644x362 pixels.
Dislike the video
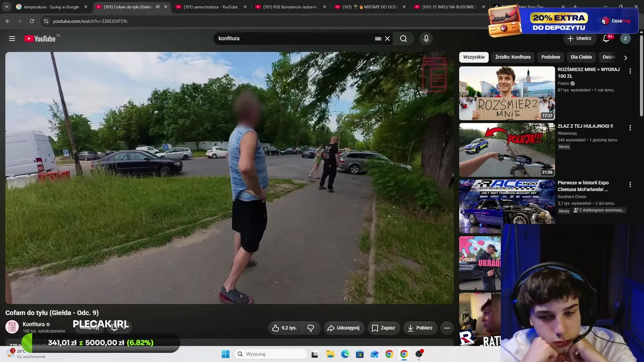310,328
